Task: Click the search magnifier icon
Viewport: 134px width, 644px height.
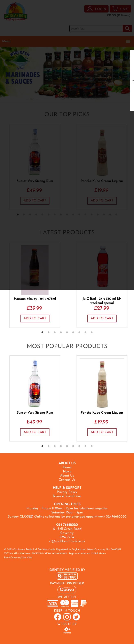Action: point(127,28)
